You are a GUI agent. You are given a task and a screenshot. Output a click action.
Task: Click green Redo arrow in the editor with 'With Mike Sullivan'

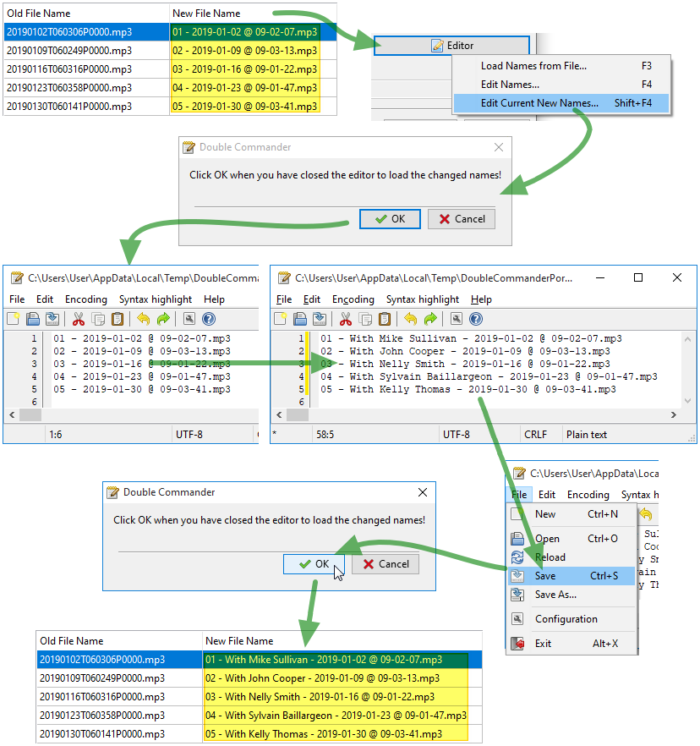pyautogui.click(x=430, y=319)
